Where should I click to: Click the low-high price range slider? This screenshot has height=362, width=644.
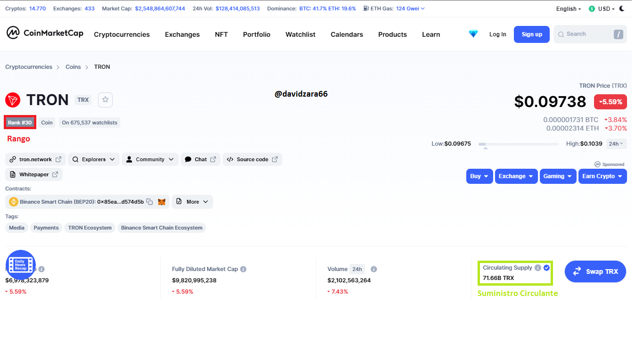[x=519, y=144]
